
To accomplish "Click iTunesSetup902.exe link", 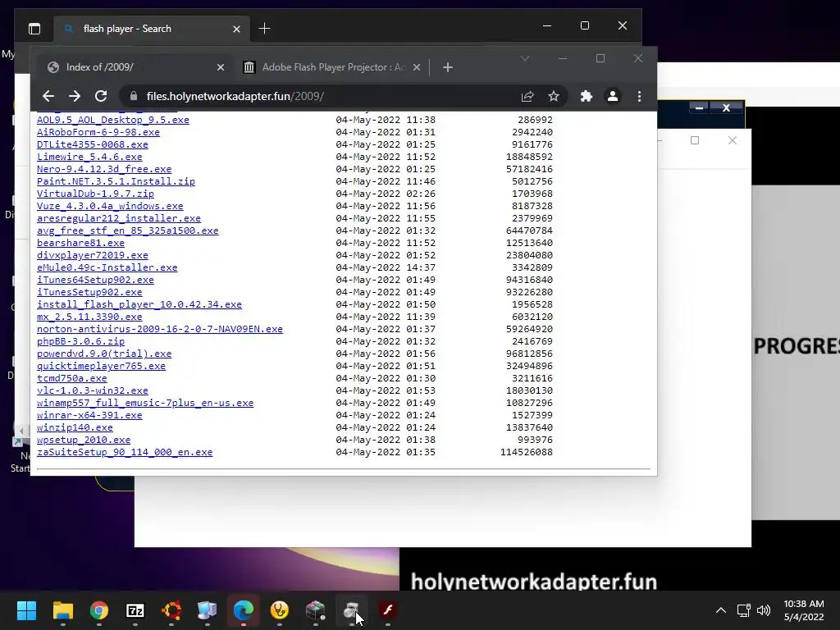I will tap(89, 293).
